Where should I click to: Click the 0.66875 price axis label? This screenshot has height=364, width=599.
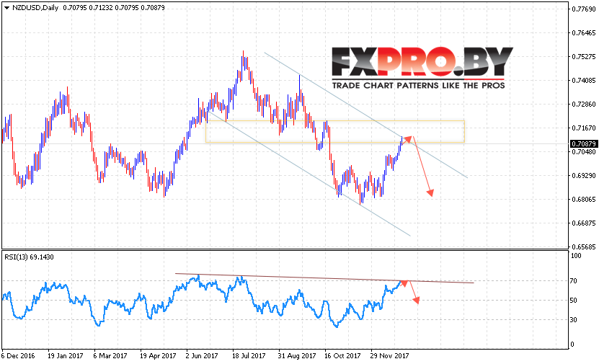pos(584,223)
